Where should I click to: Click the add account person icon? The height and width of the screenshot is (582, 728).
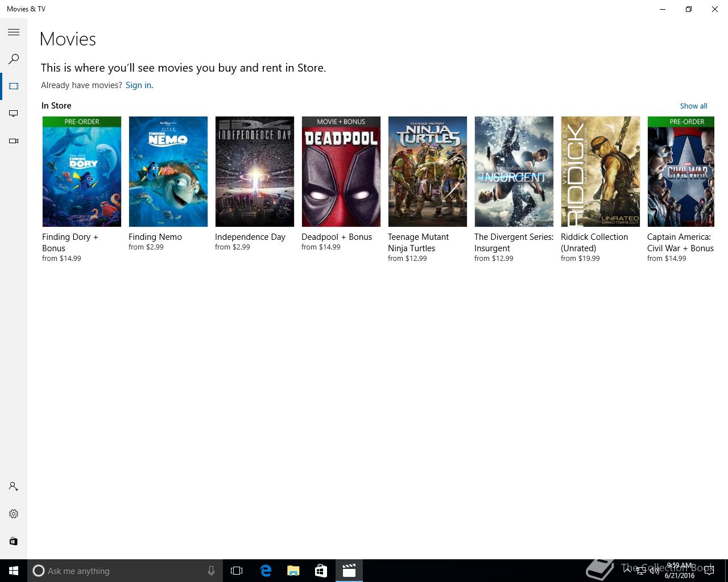tap(14, 487)
